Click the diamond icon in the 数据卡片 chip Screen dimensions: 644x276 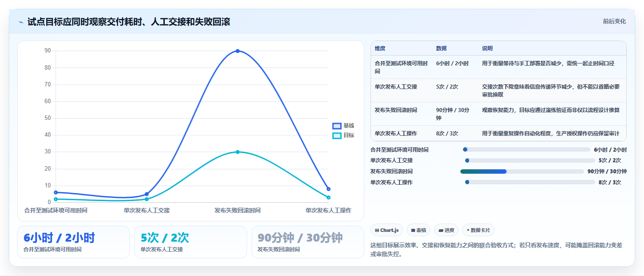coord(468,230)
